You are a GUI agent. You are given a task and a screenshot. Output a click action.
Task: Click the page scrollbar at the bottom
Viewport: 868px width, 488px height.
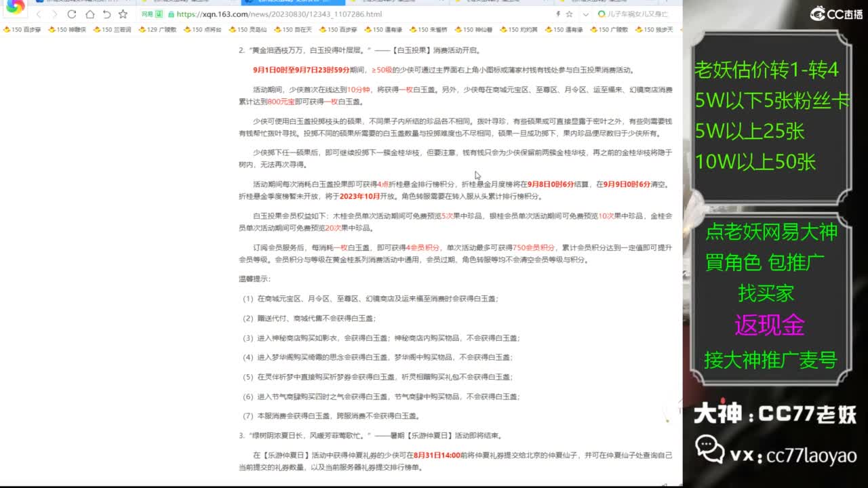(x=339, y=484)
